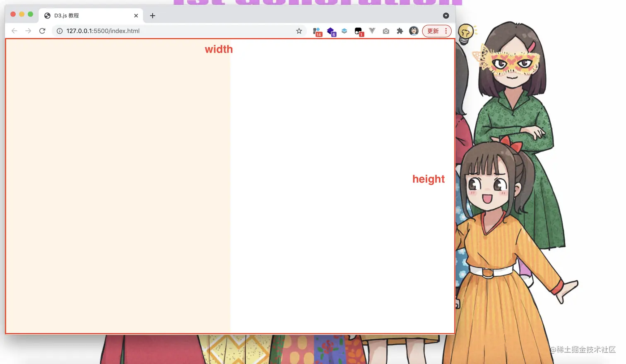Open the camera screenshot extension

386,31
